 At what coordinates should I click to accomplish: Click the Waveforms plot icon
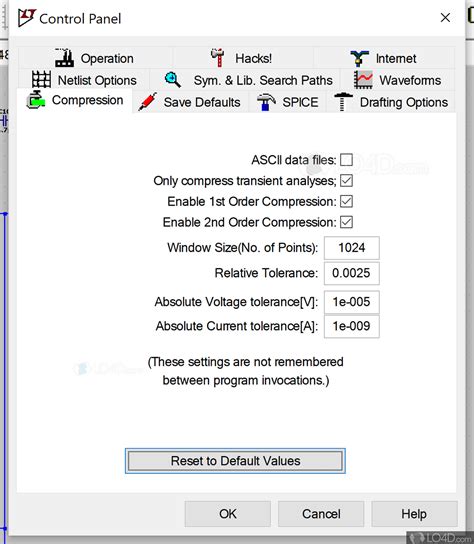click(363, 79)
